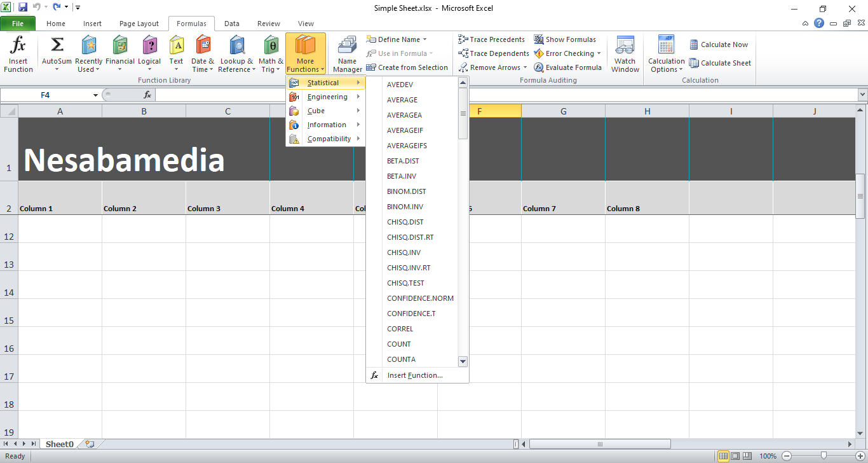Click the Evaluate Formula icon
The width and height of the screenshot is (868, 463).
pyautogui.click(x=539, y=67)
